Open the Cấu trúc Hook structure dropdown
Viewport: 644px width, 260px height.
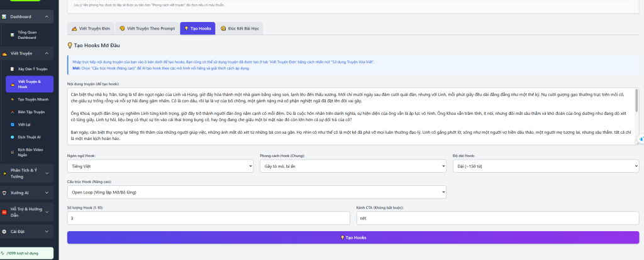coord(257,192)
